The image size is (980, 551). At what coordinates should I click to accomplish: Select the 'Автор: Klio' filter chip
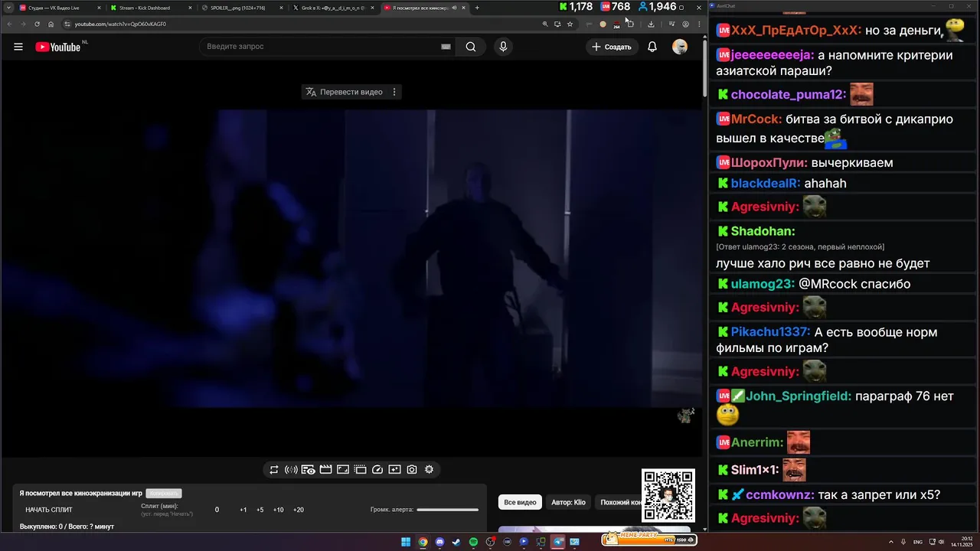click(568, 502)
